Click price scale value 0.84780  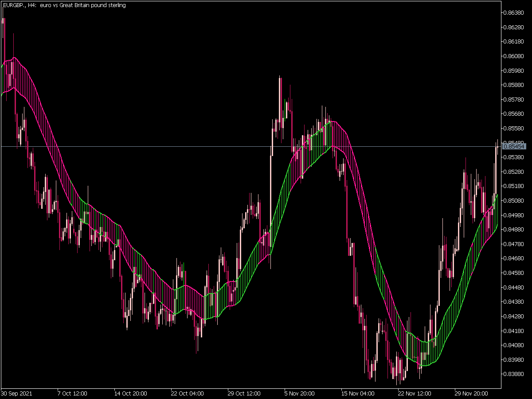click(515, 244)
